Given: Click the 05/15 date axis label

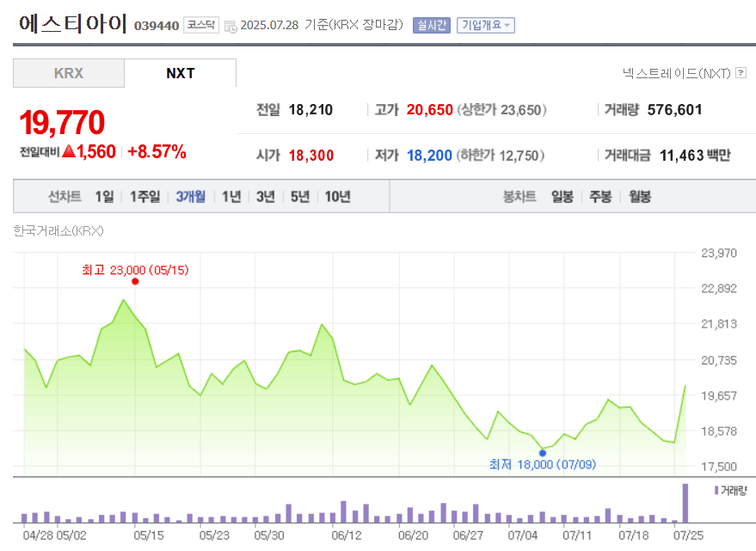Looking at the screenshot, I should coord(149,535).
